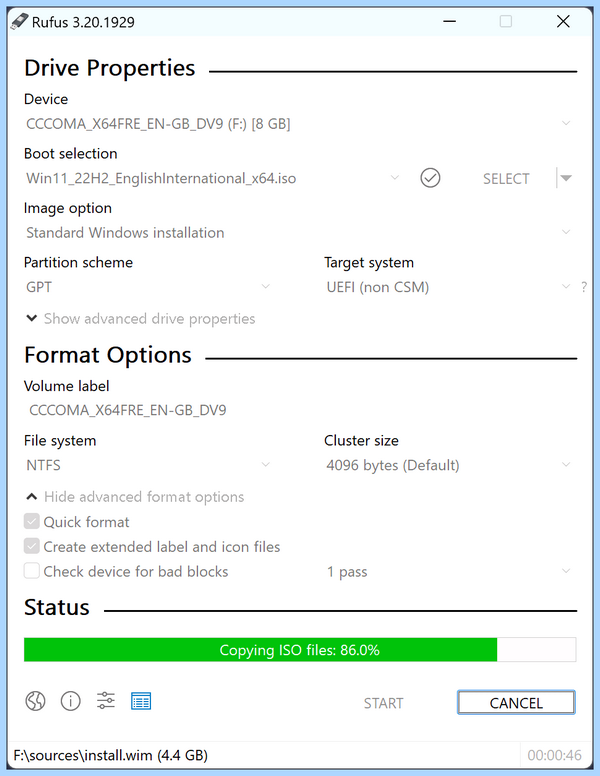Open the Cluster size dropdown
600x776 pixels.
pos(450,465)
